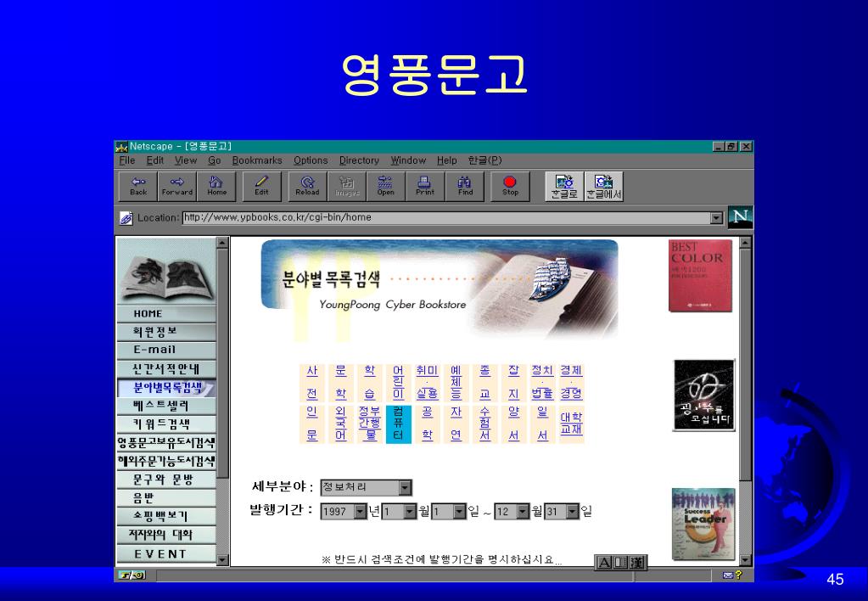
Task: Click the 저자와의 대화 sidebar button
Action: point(166,535)
